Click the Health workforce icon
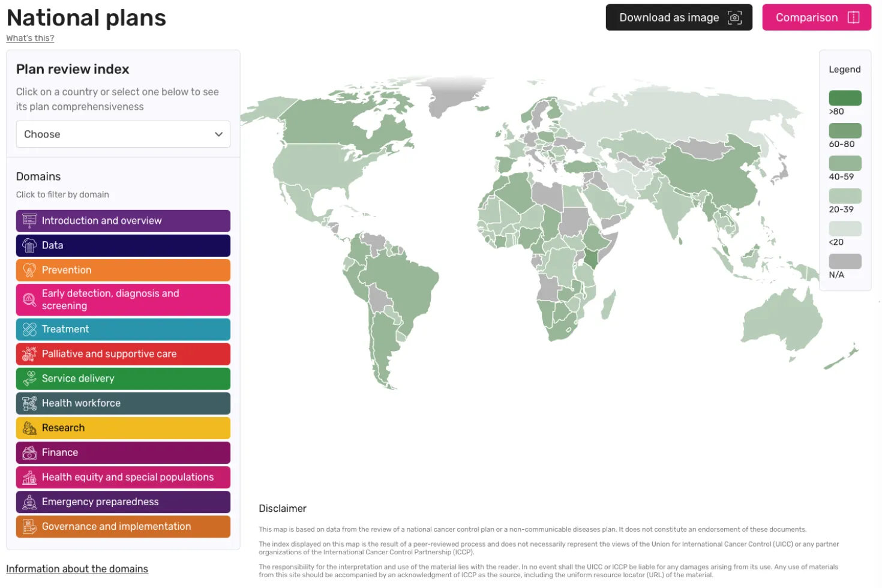Image resolution: width=882 pixels, height=588 pixels. (29, 403)
